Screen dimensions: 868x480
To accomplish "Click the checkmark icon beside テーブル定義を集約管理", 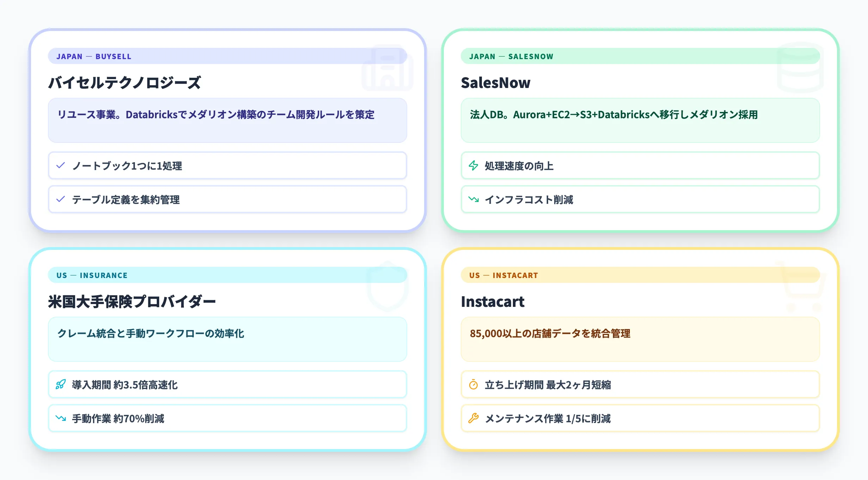I will click(x=61, y=200).
